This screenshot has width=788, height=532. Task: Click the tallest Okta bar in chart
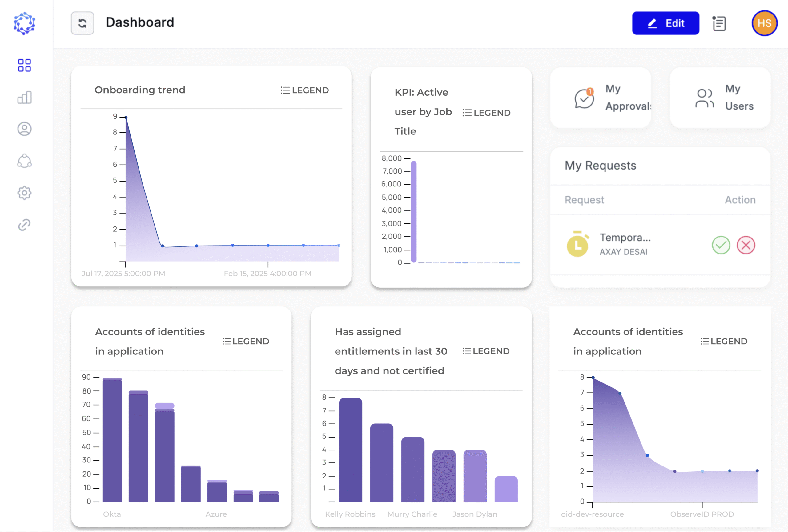112,441
